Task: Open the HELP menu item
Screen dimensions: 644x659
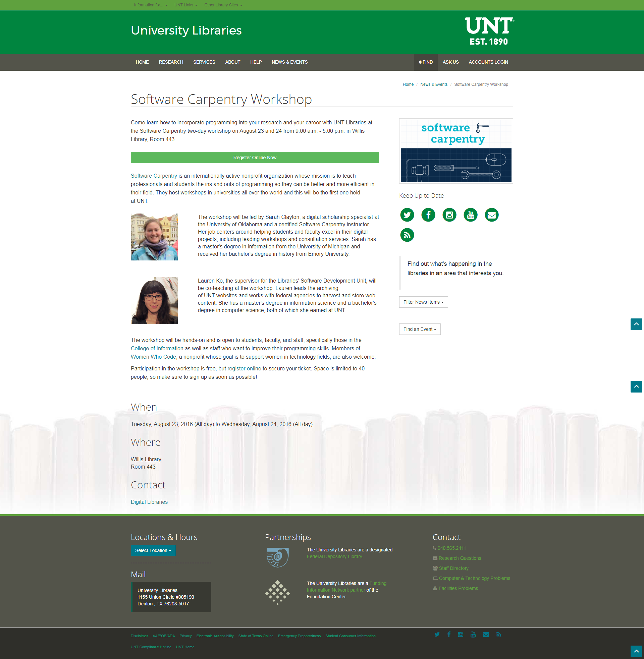Action: coord(256,62)
